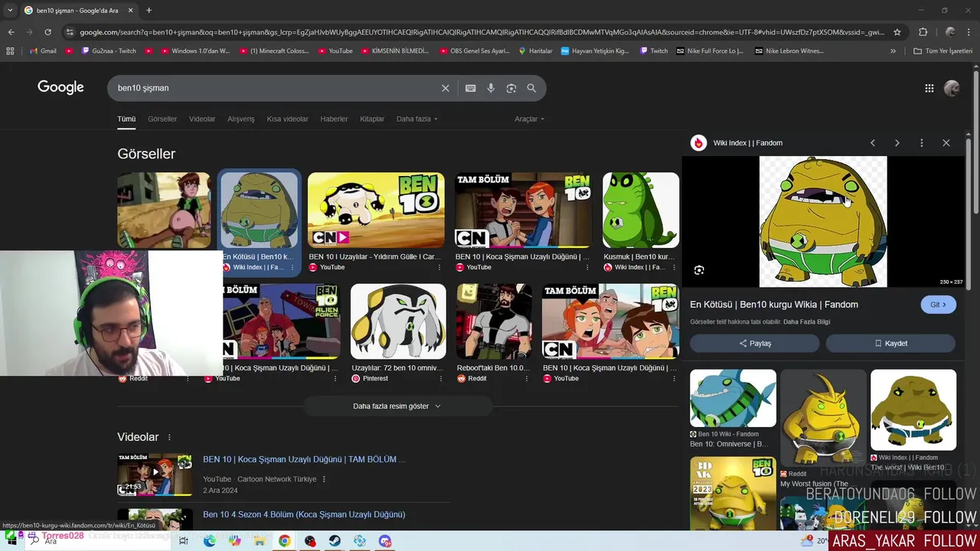Image resolution: width=980 pixels, height=551 pixels.
Task: Open the Koca Şişman Uzaylı Düğünü TAM BÖLÜM video
Action: [304, 459]
